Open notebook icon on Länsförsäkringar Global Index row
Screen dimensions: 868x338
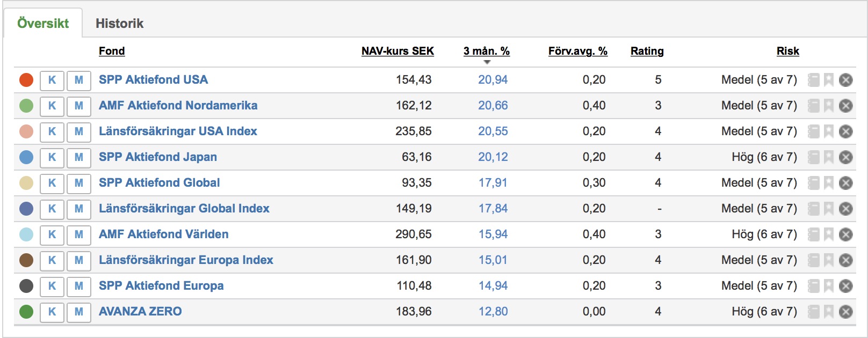click(x=814, y=209)
